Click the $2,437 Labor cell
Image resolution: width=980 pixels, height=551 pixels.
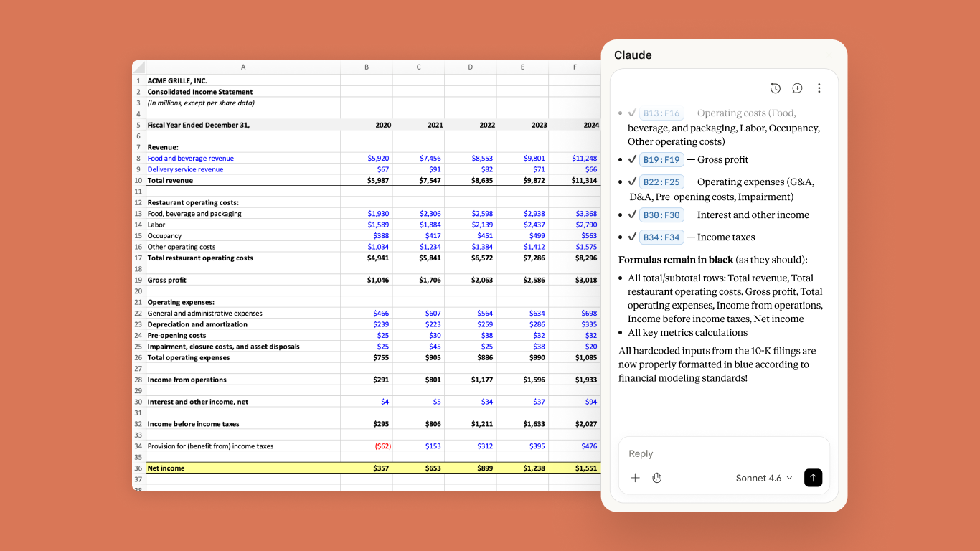[522, 225]
